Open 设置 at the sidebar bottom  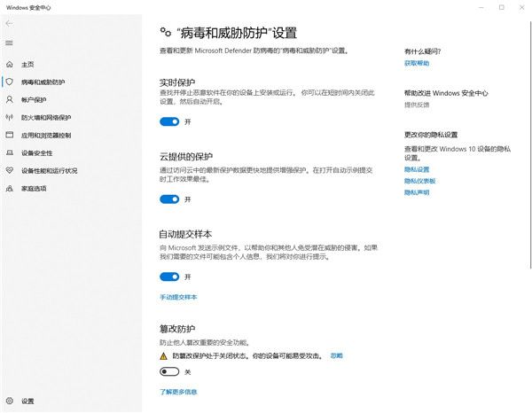pos(27,401)
